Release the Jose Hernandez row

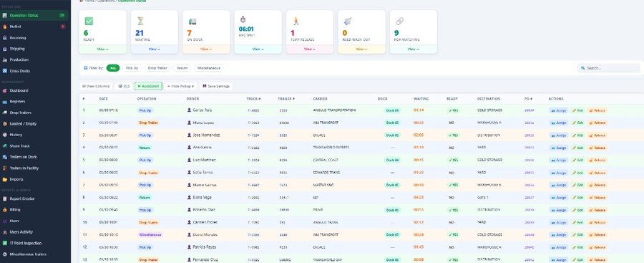(597, 135)
